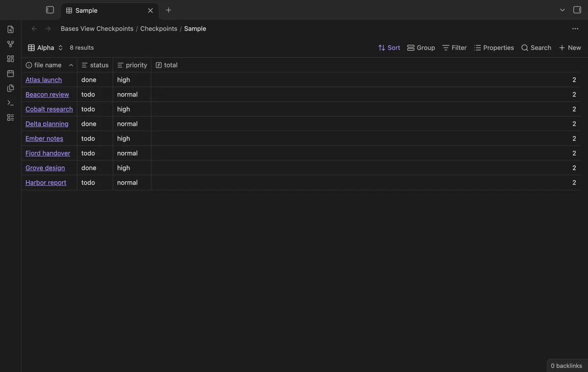Image resolution: width=588 pixels, height=372 pixels.
Task: Open the Alpha view switcher
Action: click(46, 47)
